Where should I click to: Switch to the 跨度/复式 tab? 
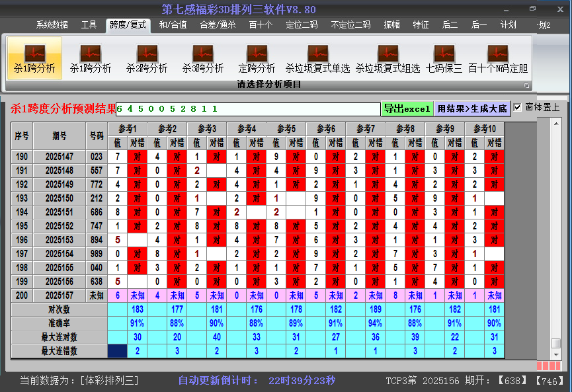tap(128, 25)
